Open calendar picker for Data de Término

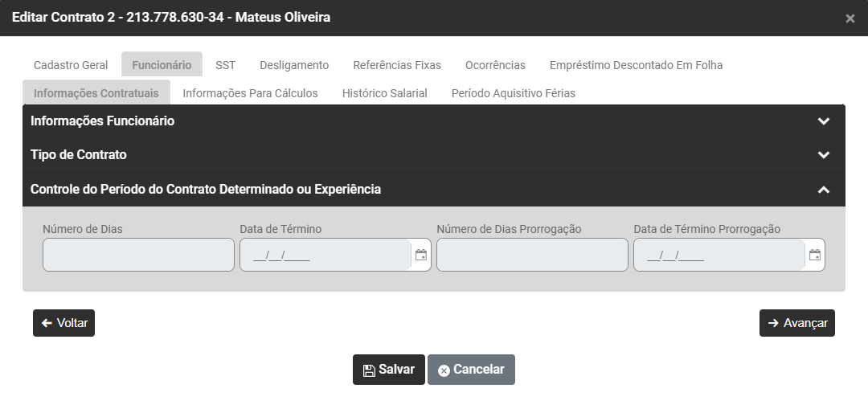(421, 256)
